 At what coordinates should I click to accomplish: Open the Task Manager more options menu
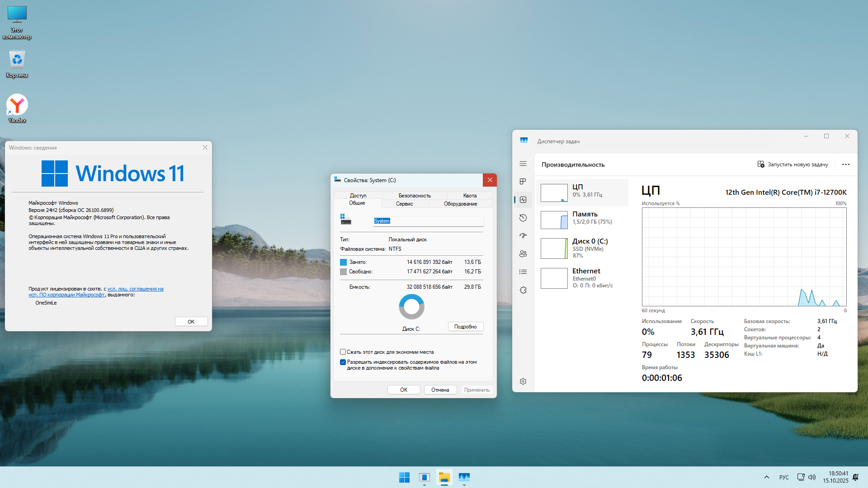tap(846, 164)
